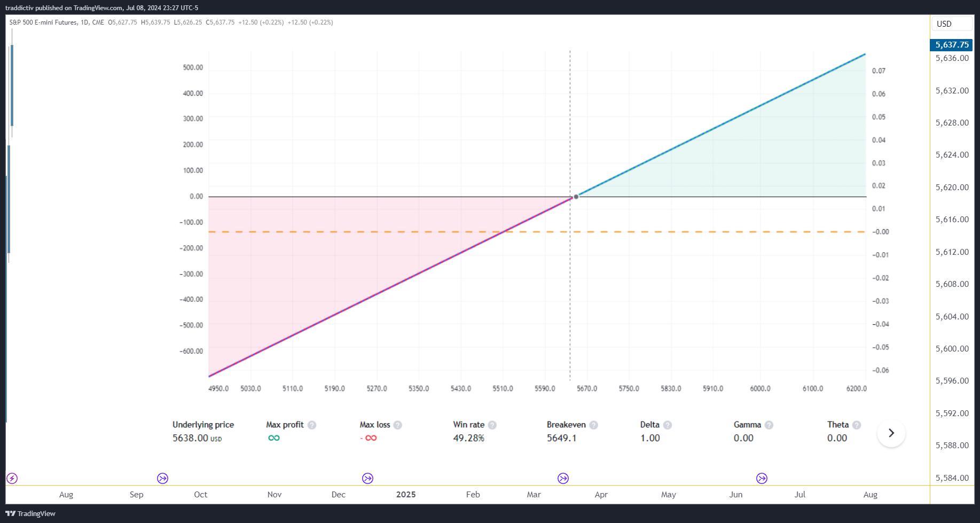Screen dimensions: 980x523
Task: Click the Mar label on time axis
Action: point(534,495)
